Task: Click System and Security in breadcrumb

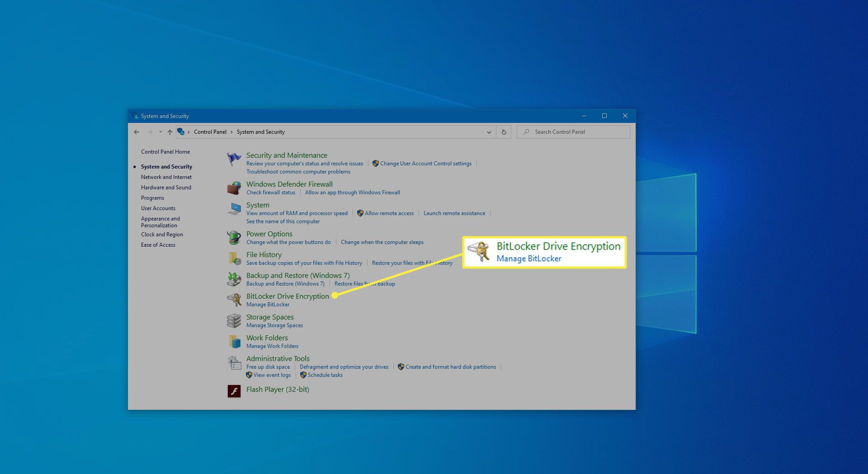Action: [x=261, y=132]
